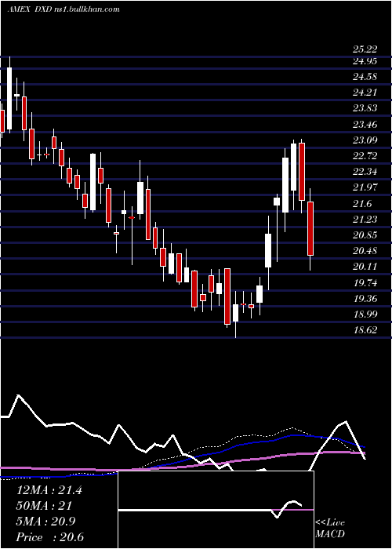Click the AMEX DXD chart title text
The width and height of the screenshot is (392, 549).
64,9
